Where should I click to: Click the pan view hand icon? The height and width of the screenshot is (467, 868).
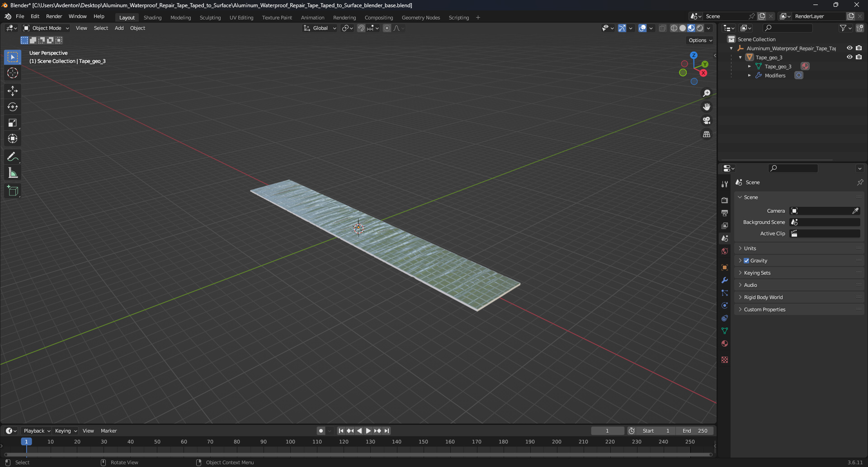(707, 107)
